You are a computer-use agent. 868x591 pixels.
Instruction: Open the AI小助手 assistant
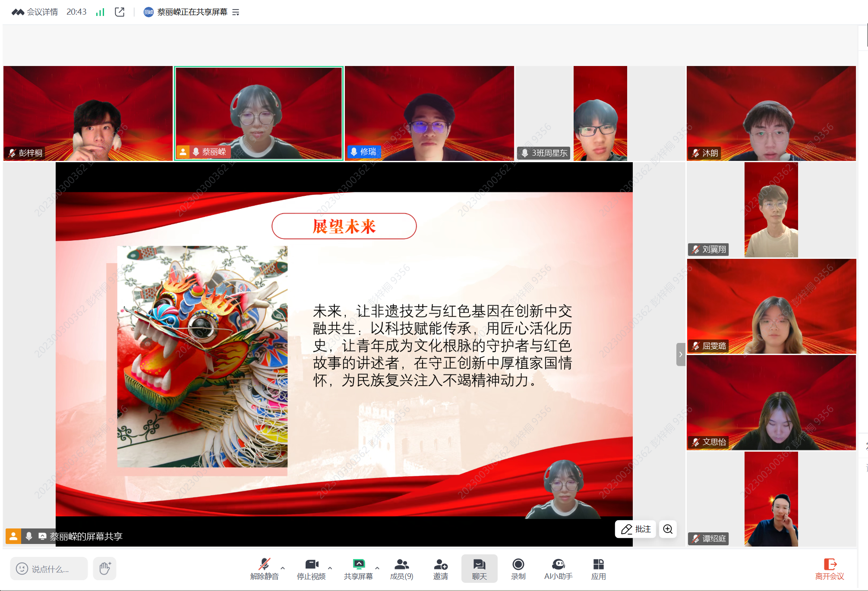point(558,569)
